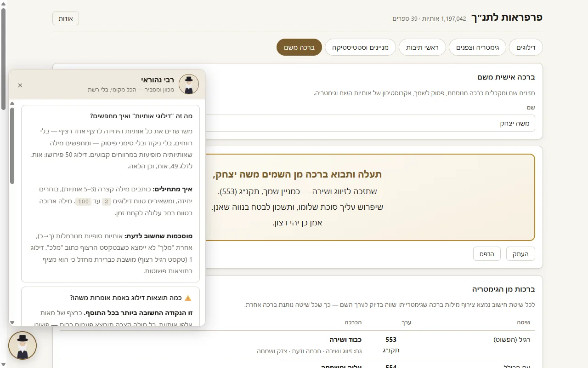This screenshot has width=588, height=368.
Task: Click the code value 100 in help text
Action: [83, 201]
